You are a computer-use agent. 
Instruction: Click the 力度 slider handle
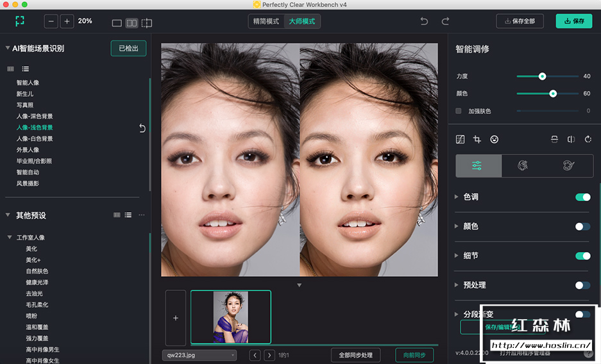pos(542,76)
